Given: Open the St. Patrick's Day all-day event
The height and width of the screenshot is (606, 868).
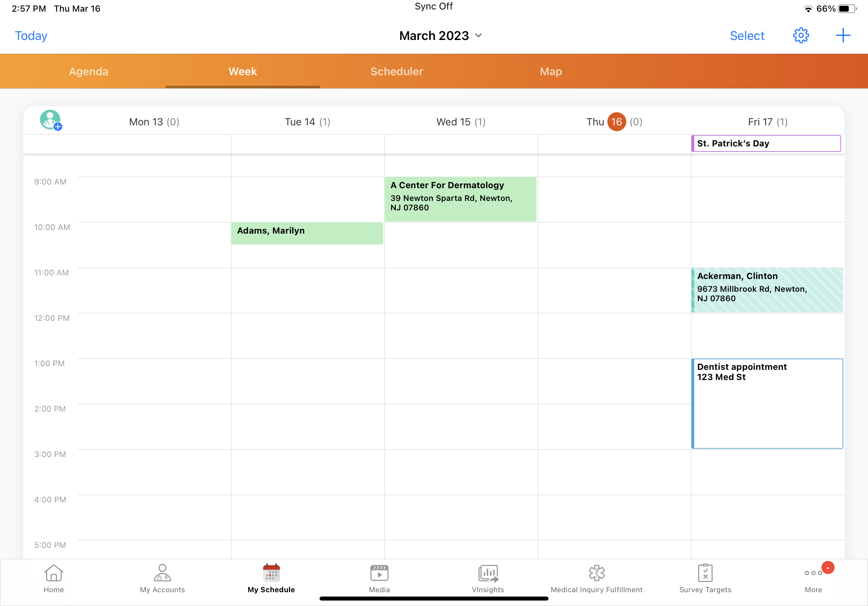Looking at the screenshot, I should 766,144.
